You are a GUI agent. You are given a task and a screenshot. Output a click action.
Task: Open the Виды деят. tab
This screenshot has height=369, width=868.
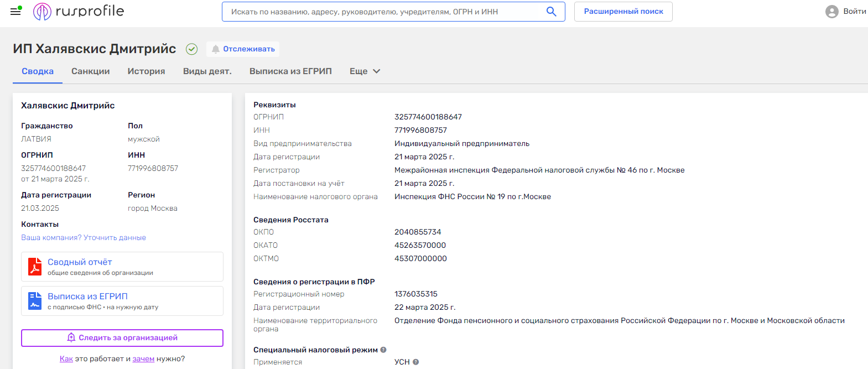tap(207, 71)
